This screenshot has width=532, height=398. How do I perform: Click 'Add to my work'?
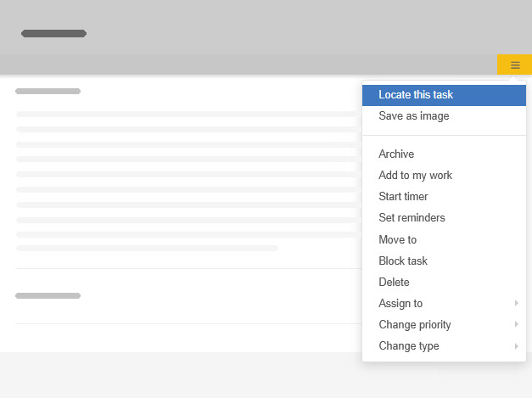(x=416, y=176)
